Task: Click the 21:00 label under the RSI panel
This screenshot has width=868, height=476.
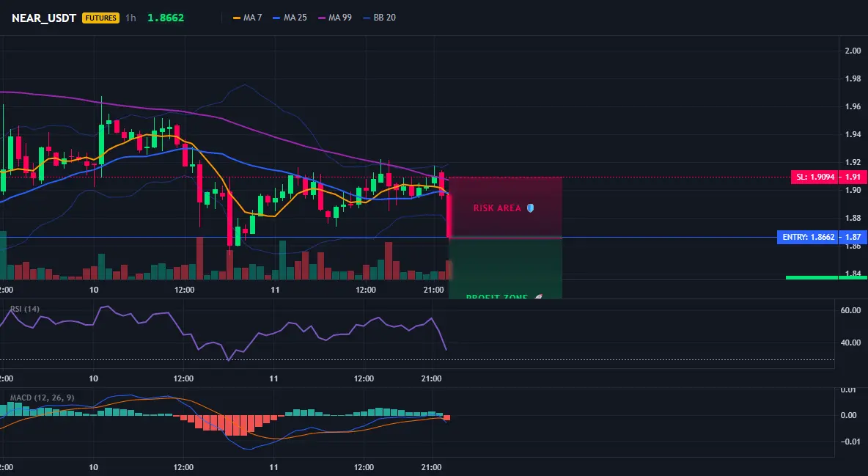Action: point(431,378)
